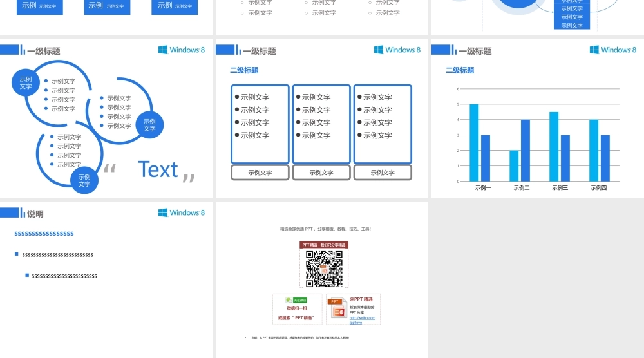Select the dark blue bar above 示例一
This screenshot has height=358, width=644.
pyautogui.click(x=486, y=158)
